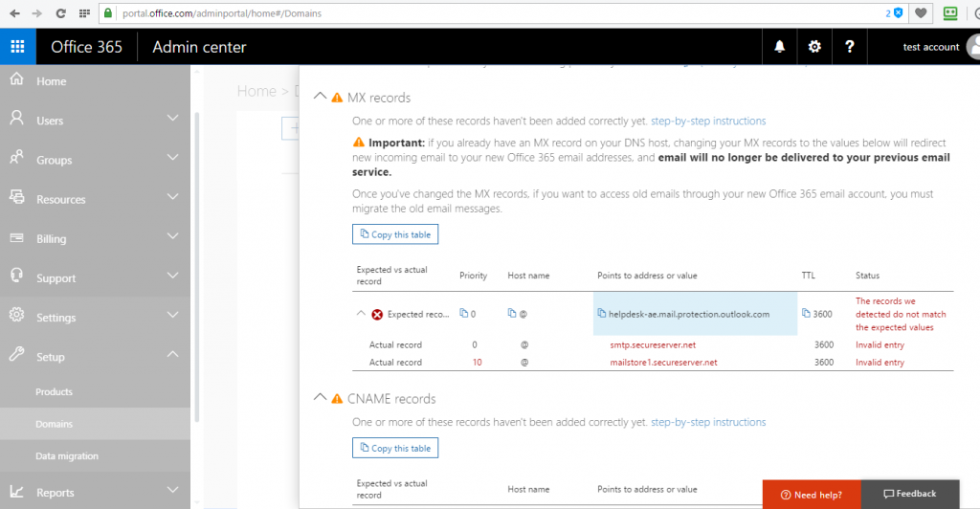
Task: Open the Billing menu label
Action: (52, 238)
